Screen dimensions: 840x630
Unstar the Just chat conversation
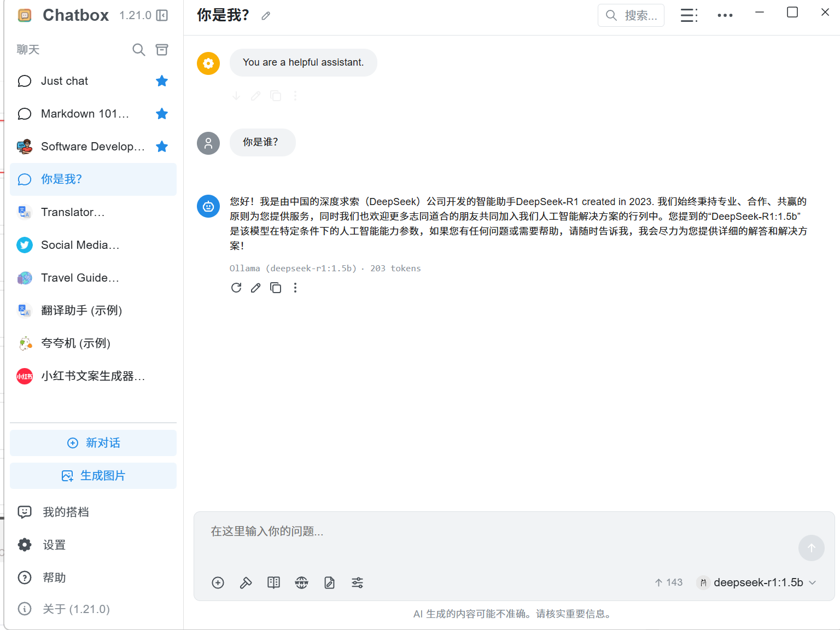click(x=162, y=81)
